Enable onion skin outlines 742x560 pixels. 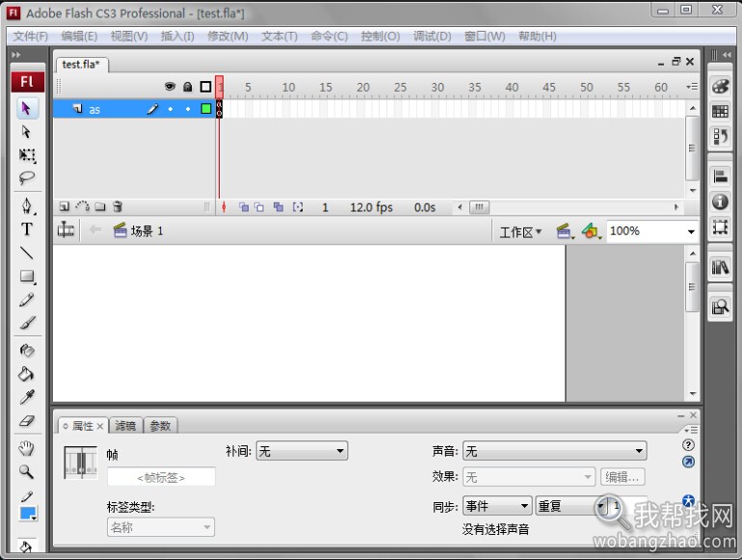click(x=259, y=207)
